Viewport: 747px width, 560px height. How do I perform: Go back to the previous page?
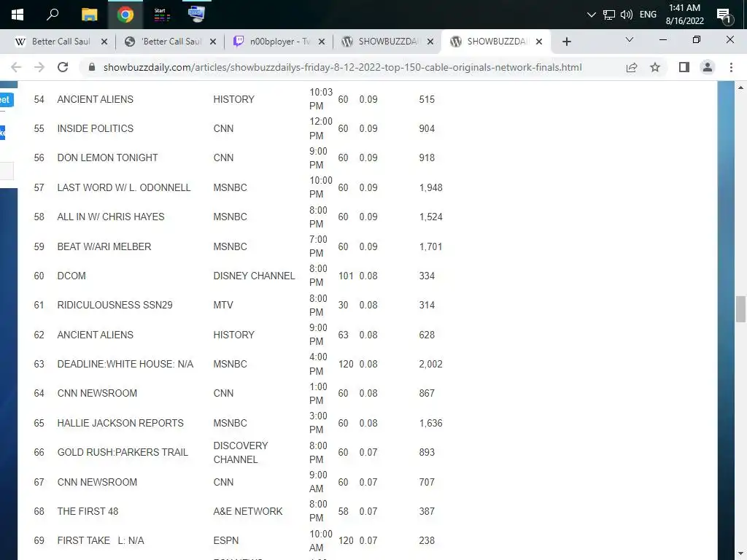16,67
